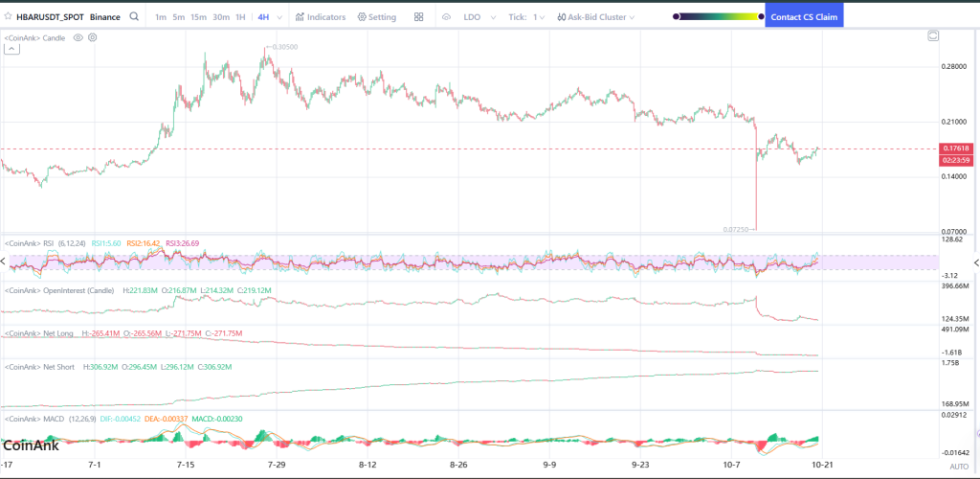Click the grid layout icon
Viewport: 980px width, 479px height.
click(419, 17)
